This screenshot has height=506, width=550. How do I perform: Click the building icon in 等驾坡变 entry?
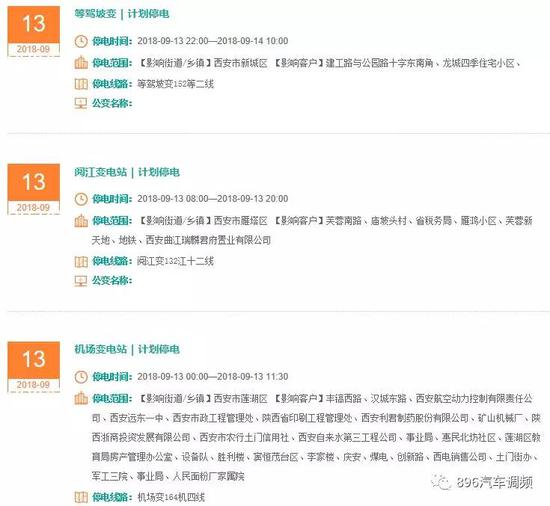pos(81,63)
